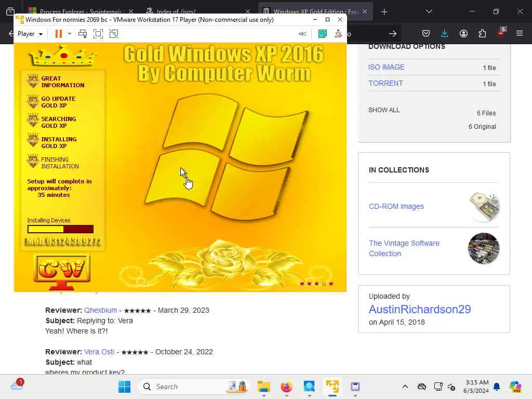Click the Firefox view icon

pyautogui.click(x=10, y=11)
